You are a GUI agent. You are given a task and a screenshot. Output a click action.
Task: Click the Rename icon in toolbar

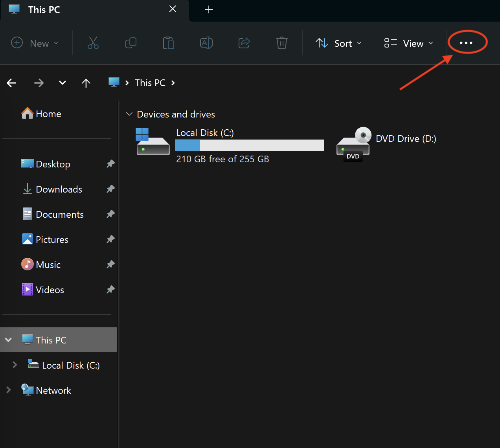(x=206, y=43)
